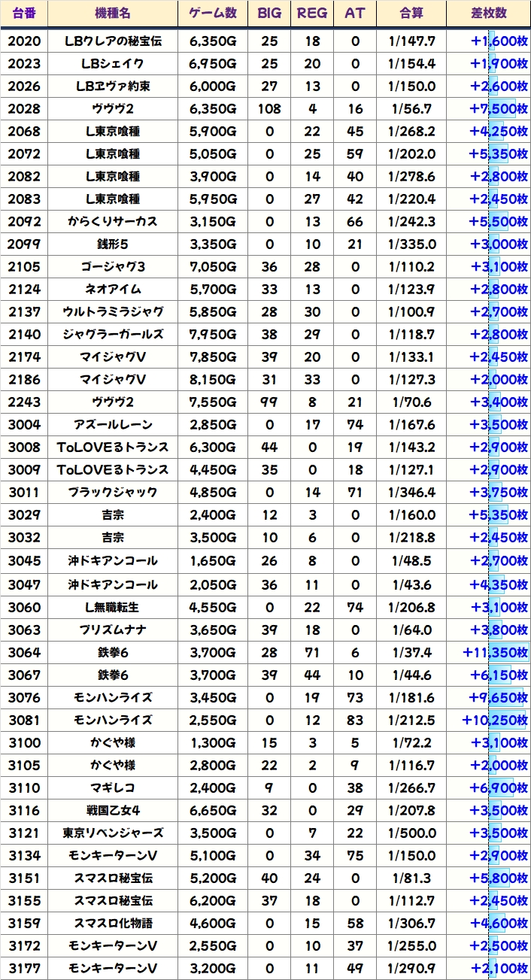Click machine number 3177 cell
This screenshot has height=980, width=531.
24,969
